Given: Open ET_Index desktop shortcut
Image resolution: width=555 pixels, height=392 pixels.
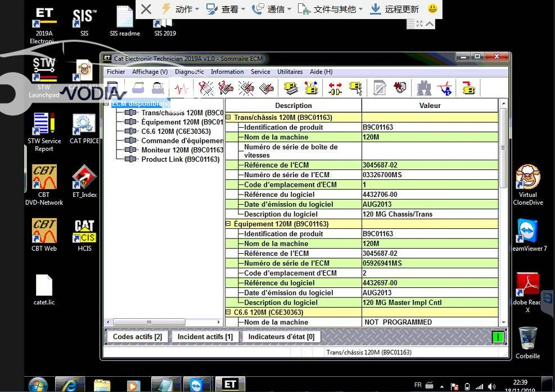Looking at the screenshot, I should point(84,181).
